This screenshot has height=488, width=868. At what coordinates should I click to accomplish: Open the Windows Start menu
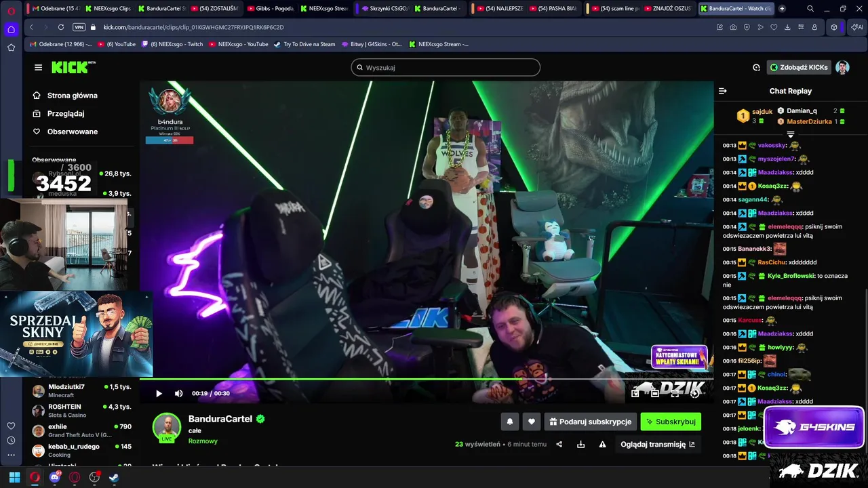point(14,477)
